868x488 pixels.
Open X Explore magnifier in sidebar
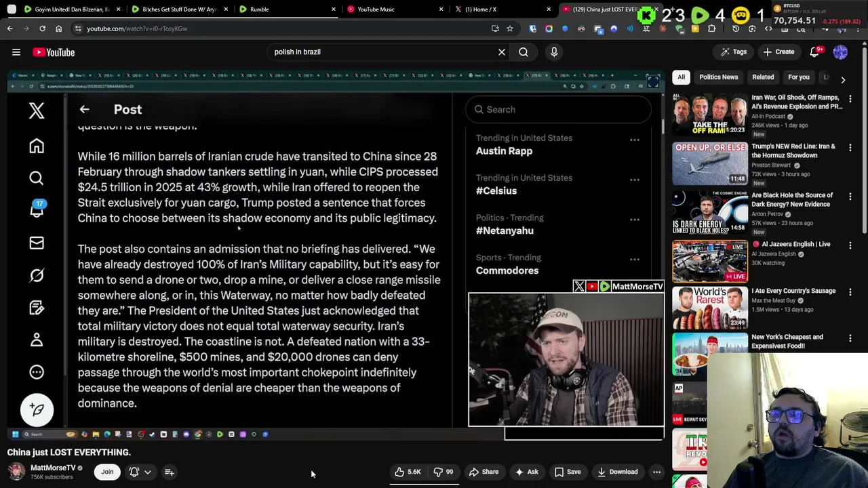point(37,178)
